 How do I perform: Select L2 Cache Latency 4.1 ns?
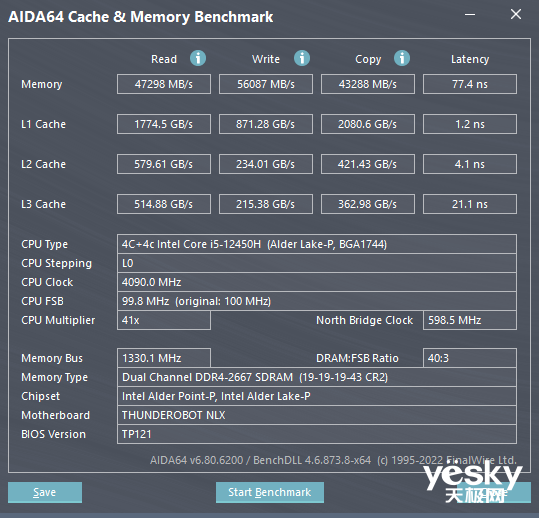click(x=470, y=164)
